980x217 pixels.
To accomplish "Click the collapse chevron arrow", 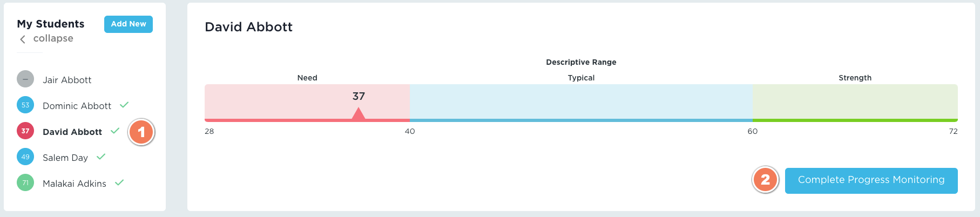I will [x=23, y=39].
